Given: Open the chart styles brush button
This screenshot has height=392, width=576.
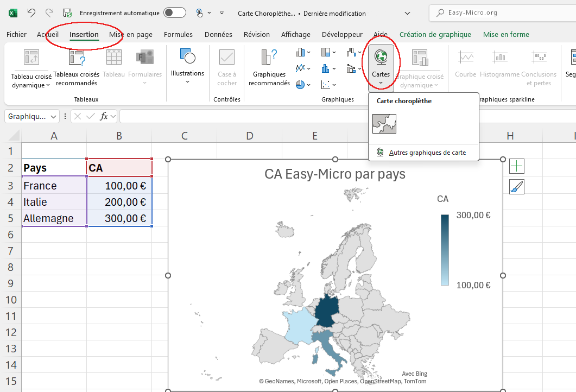Looking at the screenshot, I should coord(516,187).
